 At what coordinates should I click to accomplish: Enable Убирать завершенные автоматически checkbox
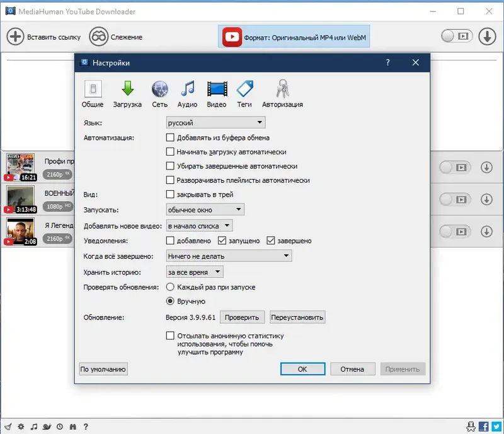[170, 166]
